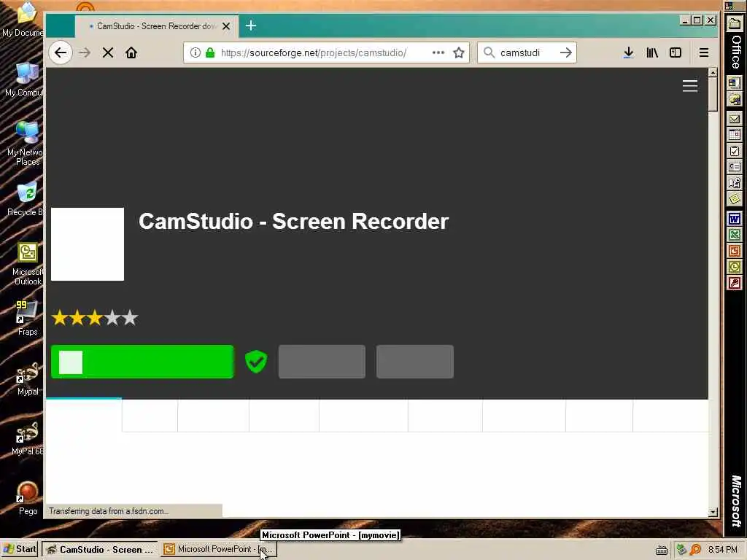Open the browser hamburger menu
The height and width of the screenshot is (560, 747).
[x=704, y=52]
